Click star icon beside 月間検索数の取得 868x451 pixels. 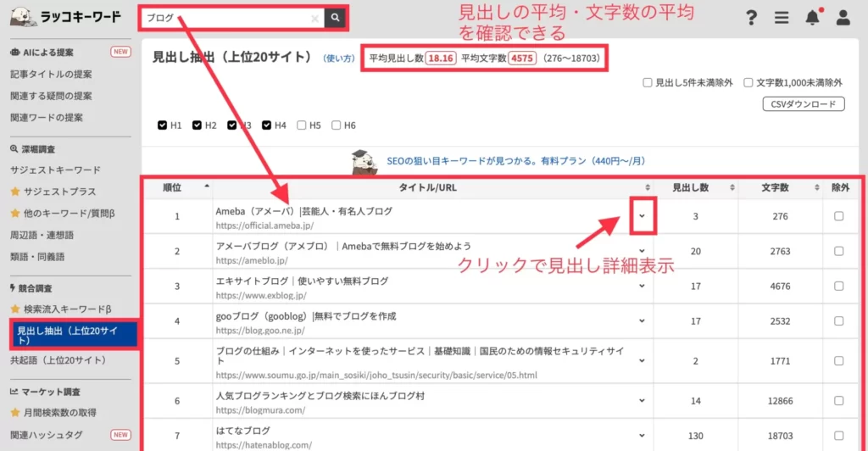pyautogui.click(x=15, y=412)
